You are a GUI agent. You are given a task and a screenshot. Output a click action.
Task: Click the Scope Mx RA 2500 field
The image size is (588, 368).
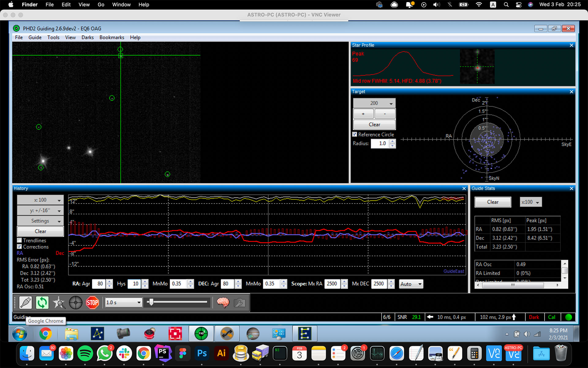click(333, 284)
